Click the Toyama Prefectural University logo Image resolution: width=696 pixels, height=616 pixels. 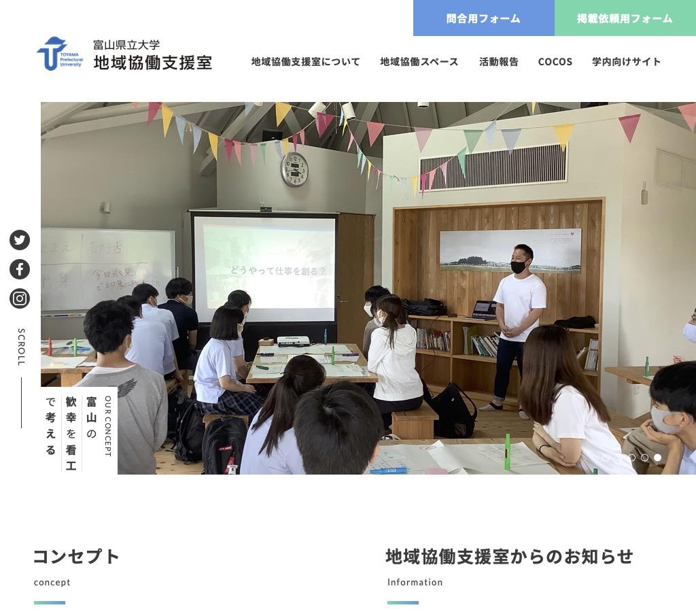click(x=60, y=54)
